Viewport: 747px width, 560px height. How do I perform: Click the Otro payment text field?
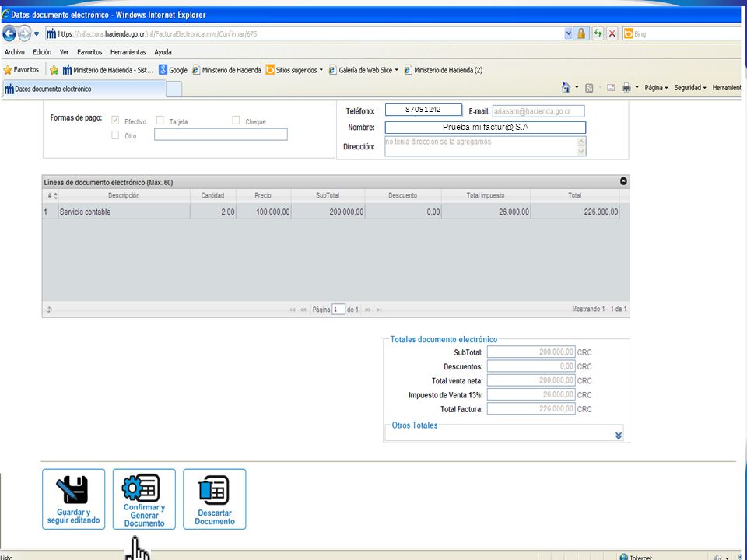pos(220,135)
